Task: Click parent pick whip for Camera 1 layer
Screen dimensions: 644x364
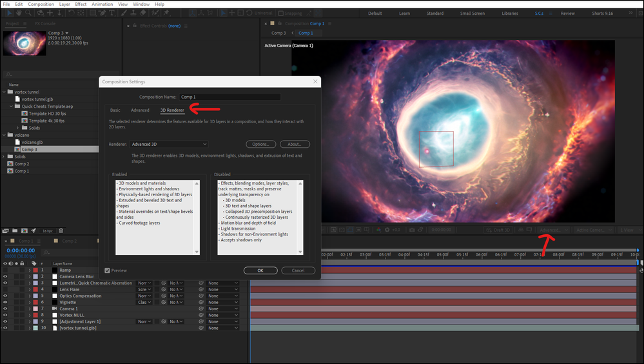Action: (x=201, y=308)
